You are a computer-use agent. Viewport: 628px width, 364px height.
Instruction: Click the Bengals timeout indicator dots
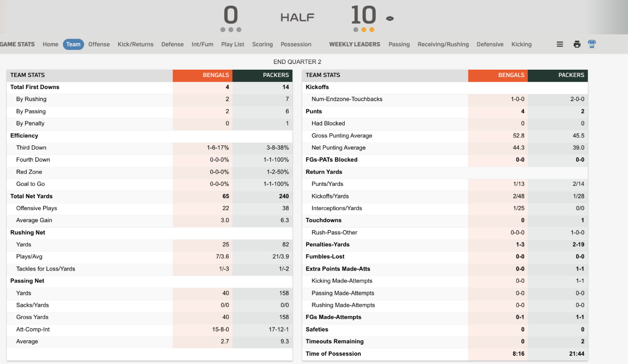[x=230, y=30]
